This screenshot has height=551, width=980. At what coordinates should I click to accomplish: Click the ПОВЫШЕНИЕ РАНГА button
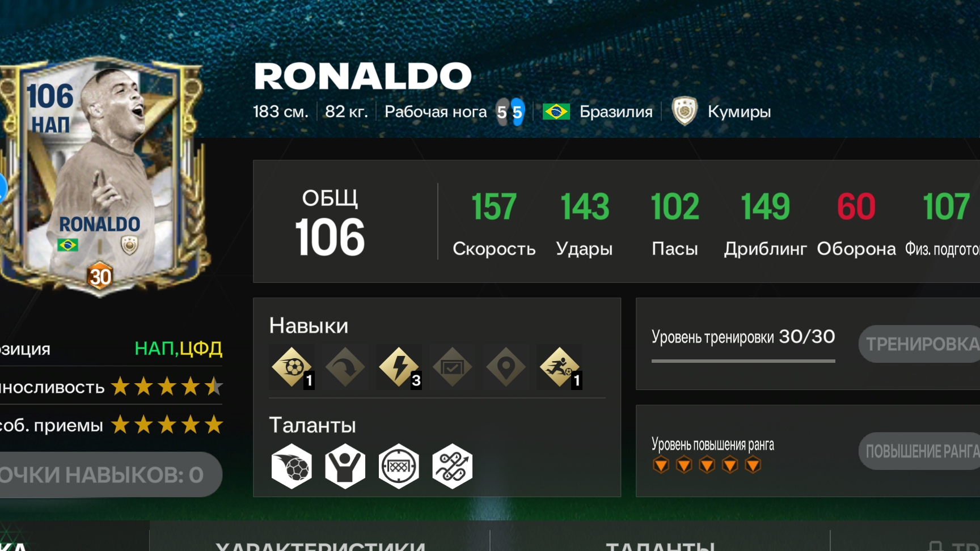pyautogui.click(x=919, y=451)
